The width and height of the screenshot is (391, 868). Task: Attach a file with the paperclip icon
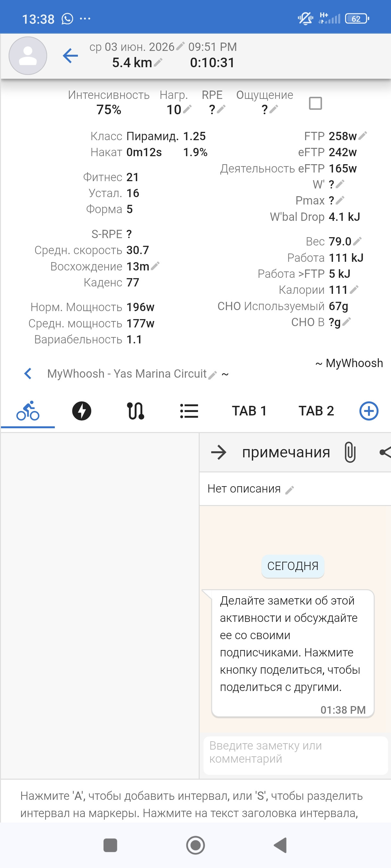click(350, 452)
